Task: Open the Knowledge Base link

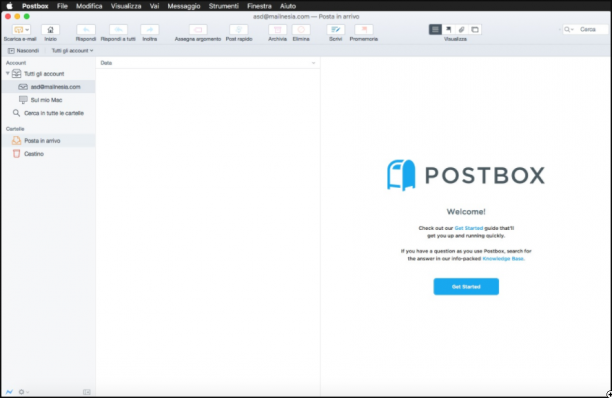Action: (503, 259)
